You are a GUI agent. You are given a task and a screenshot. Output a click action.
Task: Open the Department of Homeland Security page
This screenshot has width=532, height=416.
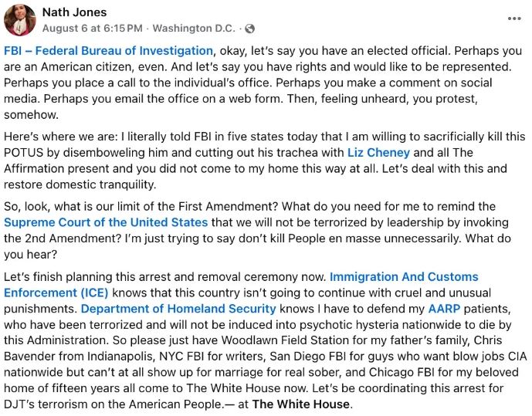[x=178, y=309]
